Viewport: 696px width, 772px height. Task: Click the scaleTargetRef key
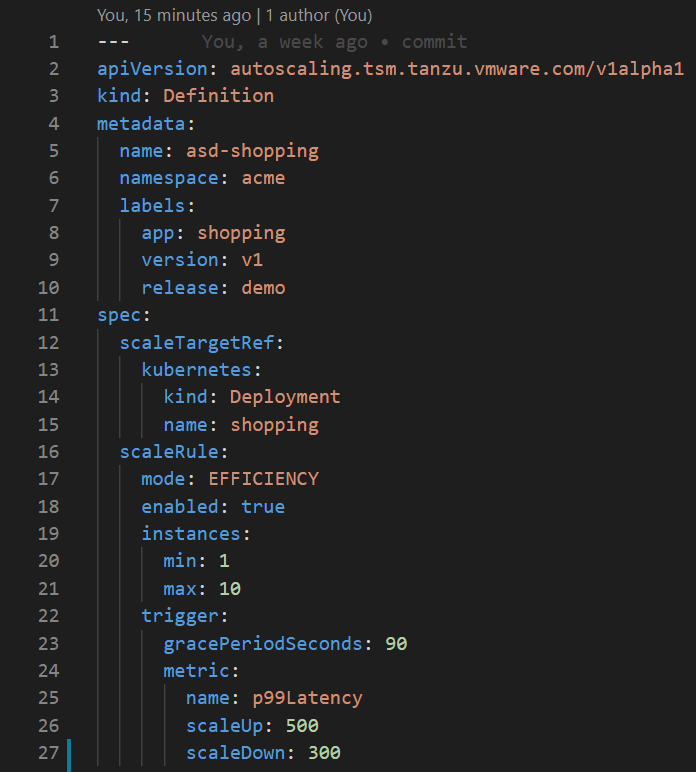[x=196, y=342]
